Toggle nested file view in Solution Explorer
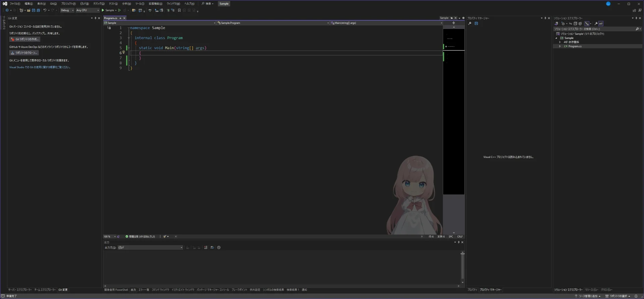Viewport: 644px width, 299px height. 587,24
